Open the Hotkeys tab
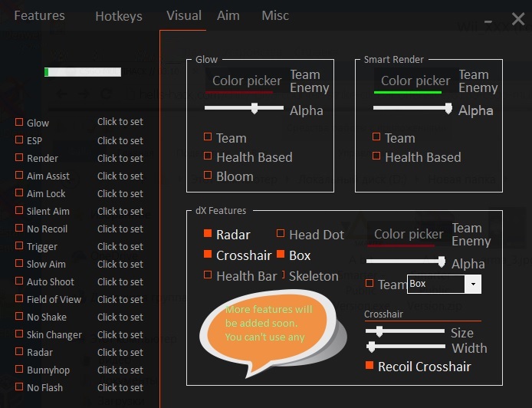 coord(118,16)
